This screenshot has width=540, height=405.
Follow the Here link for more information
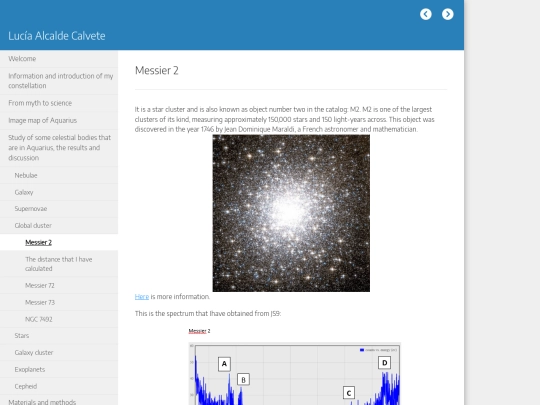[142, 297]
